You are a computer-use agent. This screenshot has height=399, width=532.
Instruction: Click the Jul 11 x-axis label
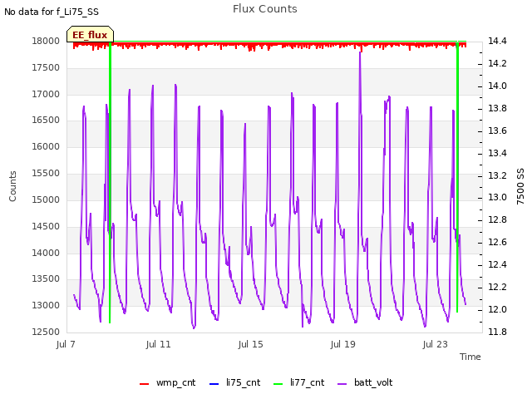coord(158,344)
